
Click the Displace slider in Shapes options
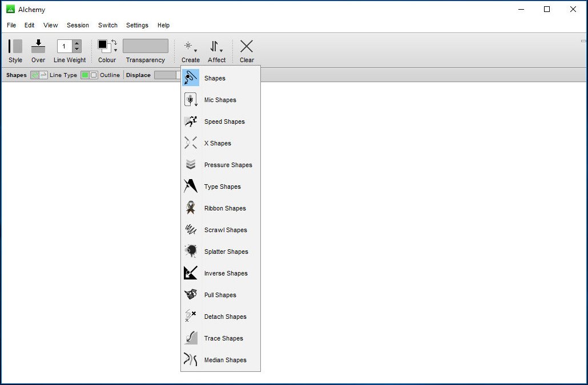point(167,75)
